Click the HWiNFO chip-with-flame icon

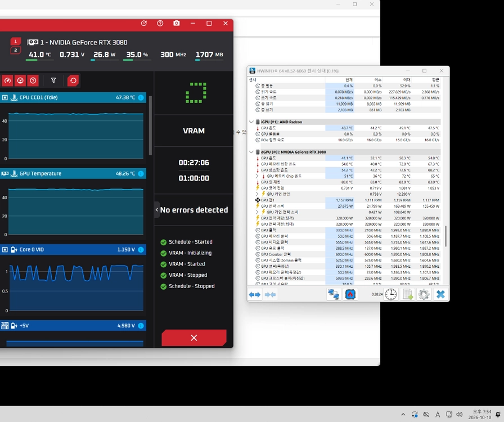pos(350,294)
